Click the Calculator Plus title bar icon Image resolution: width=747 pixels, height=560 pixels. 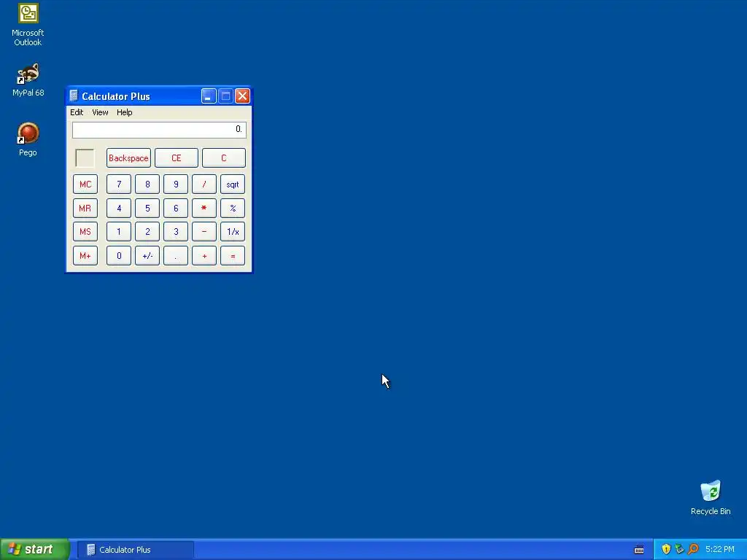[x=74, y=96]
